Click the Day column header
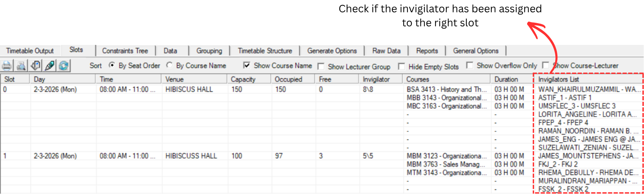644x194 pixels. point(64,79)
